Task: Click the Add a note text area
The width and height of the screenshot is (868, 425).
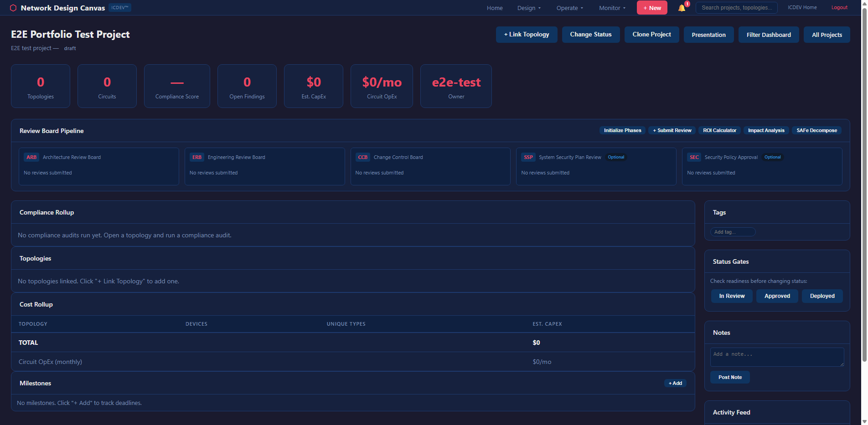Action: click(x=777, y=357)
